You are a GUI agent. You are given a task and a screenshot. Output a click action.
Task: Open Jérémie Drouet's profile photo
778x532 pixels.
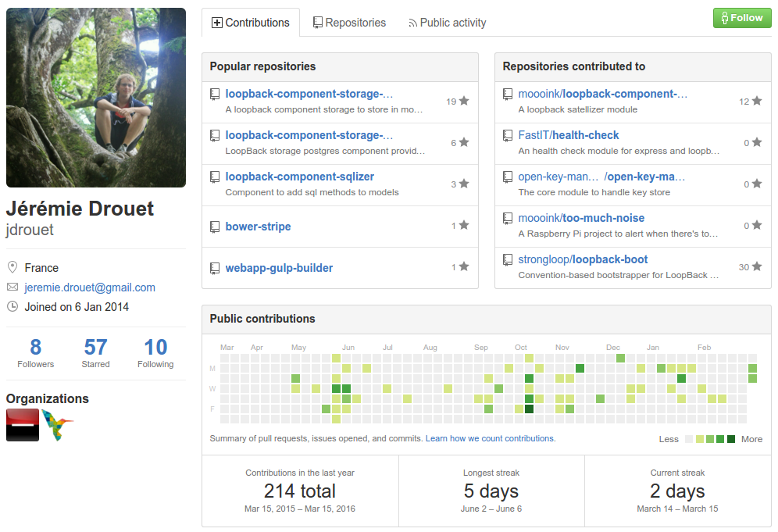(x=96, y=98)
